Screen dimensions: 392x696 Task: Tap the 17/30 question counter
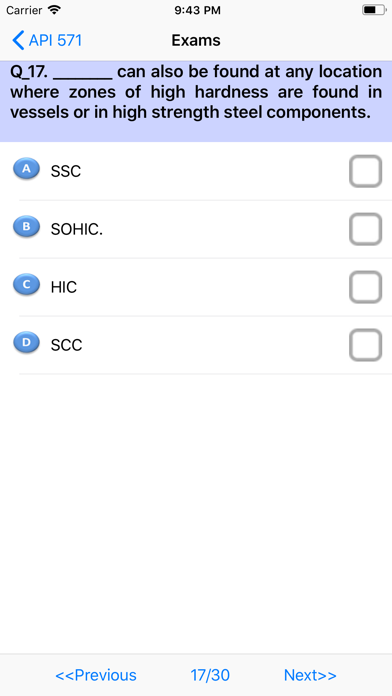click(x=210, y=675)
